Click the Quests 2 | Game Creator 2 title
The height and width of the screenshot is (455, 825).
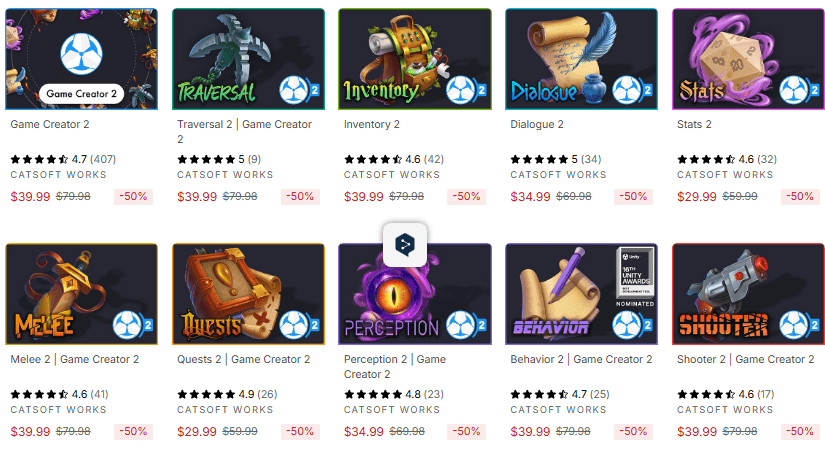(x=244, y=359)
